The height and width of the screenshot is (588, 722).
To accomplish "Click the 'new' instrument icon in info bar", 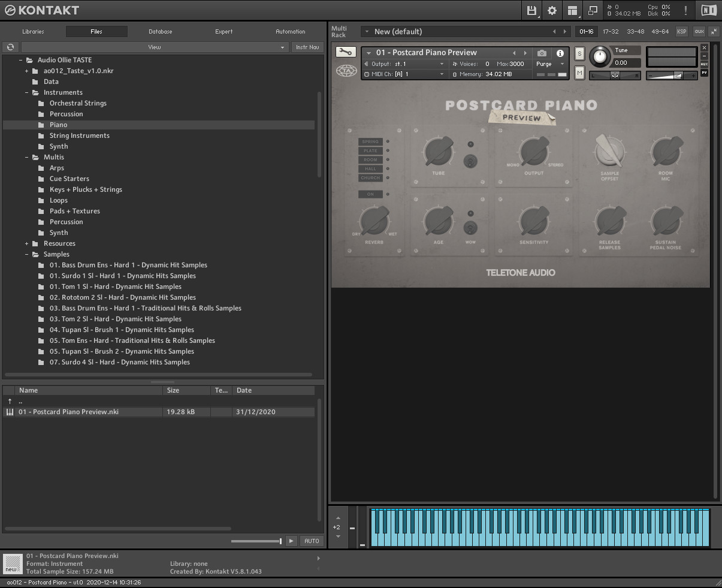I will (x=13, y=563).
